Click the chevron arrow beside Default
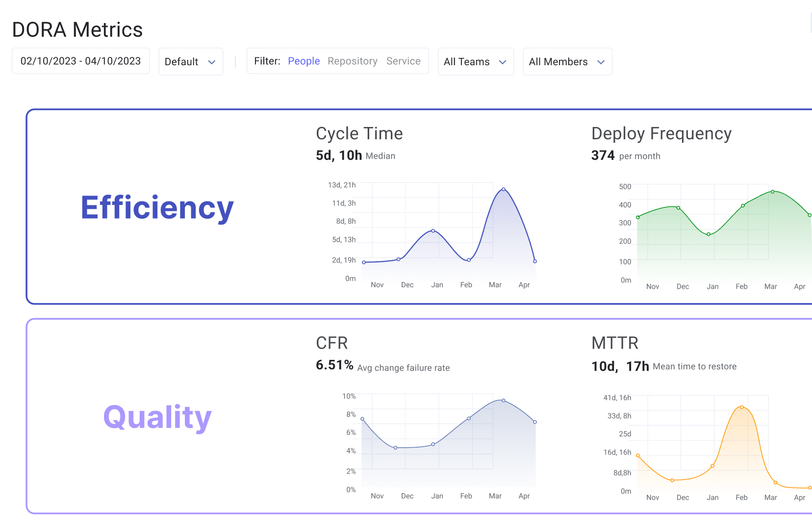The height and width of the screenshot is (529, 812). coord(212,62)
